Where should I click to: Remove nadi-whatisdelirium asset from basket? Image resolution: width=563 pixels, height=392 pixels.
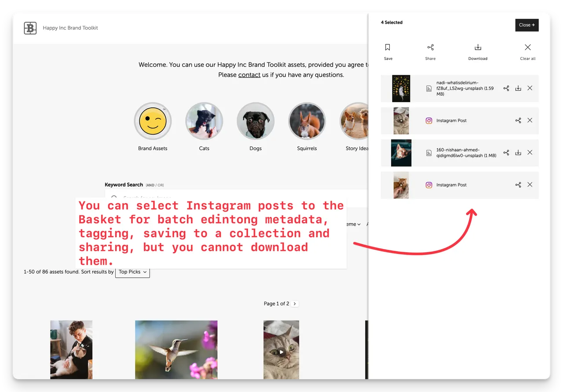530,88
